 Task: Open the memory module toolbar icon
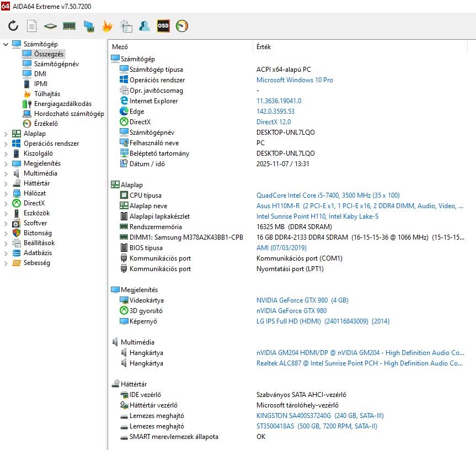[x=69, y=26]
